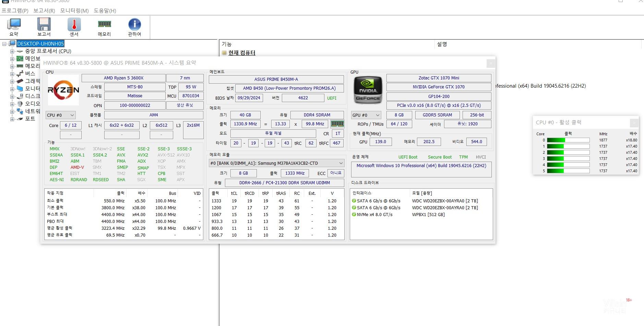Click the AMD Ryzen logo

pyautogui.click(x=63, y=90)
